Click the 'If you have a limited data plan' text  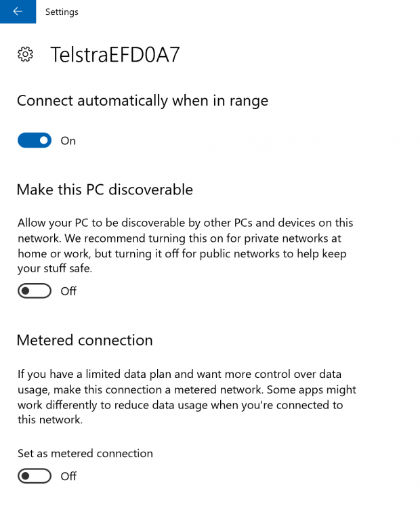[x=102, y=375]
